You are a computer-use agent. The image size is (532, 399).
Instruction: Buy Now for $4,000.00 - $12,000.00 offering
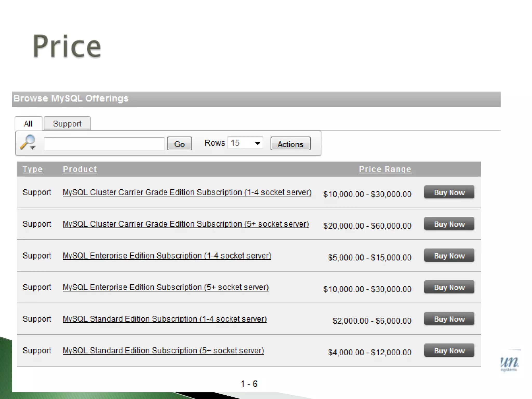[449, 351]
